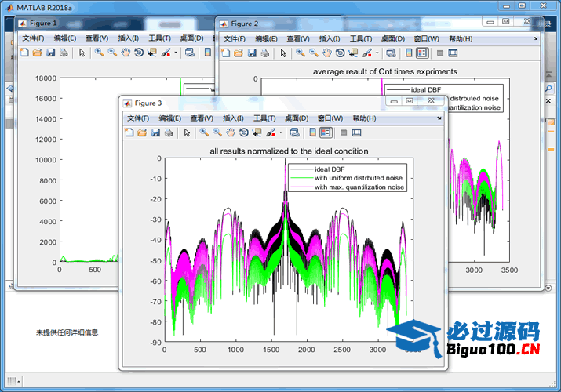This screenshot has height=392, width=561.
Task: Click Zoom In tool in Figure 3
Action: 204,132
